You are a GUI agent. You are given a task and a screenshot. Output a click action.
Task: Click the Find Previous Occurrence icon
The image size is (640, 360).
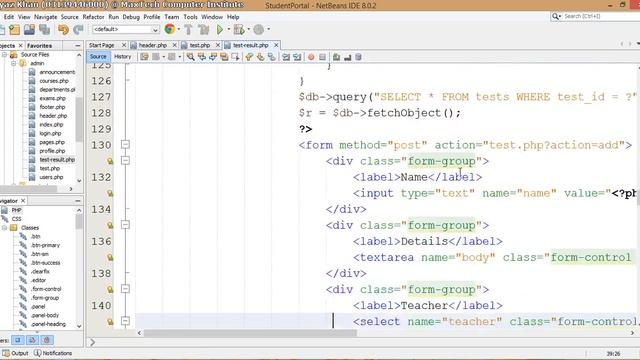[x=202, y=57]
